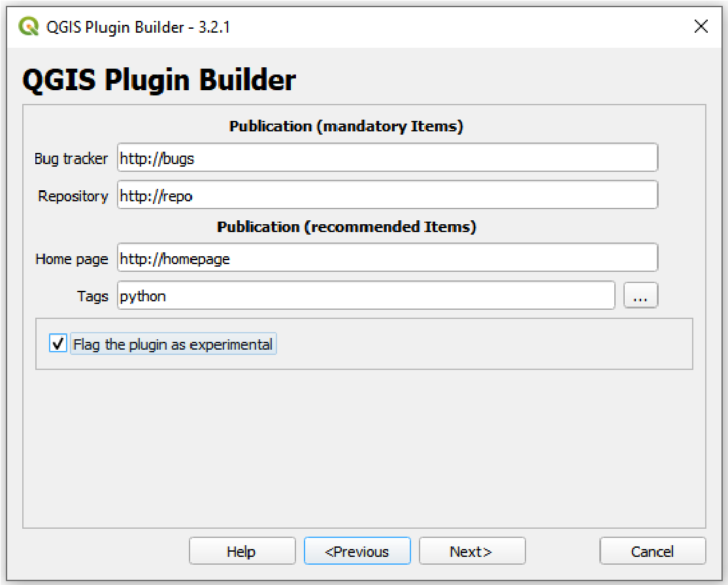Close the QGIS Plugin Builder dialog
This screenshot has height=585, width=728.
[701, 26]
